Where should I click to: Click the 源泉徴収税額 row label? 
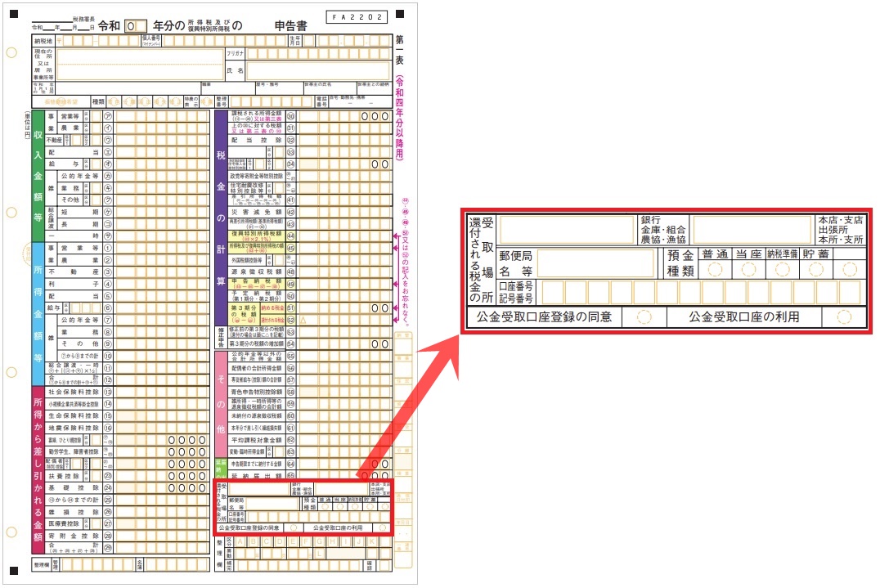point(257,272)
